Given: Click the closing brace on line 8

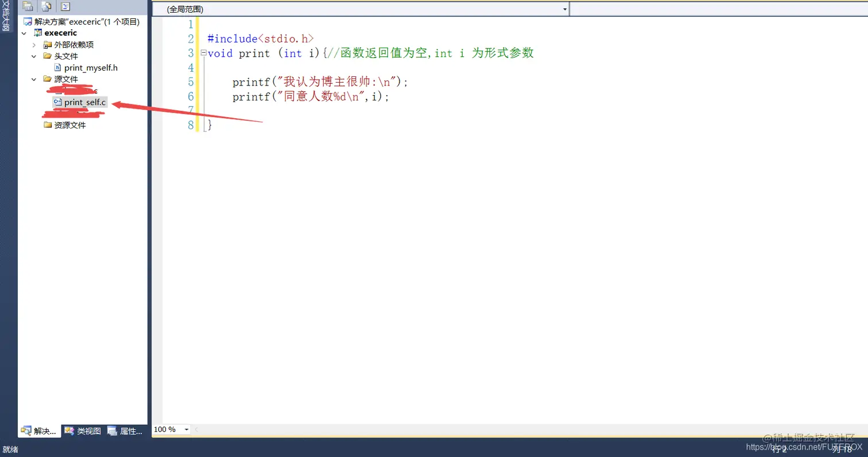Looking at the screenshot, I should (210, 125).
